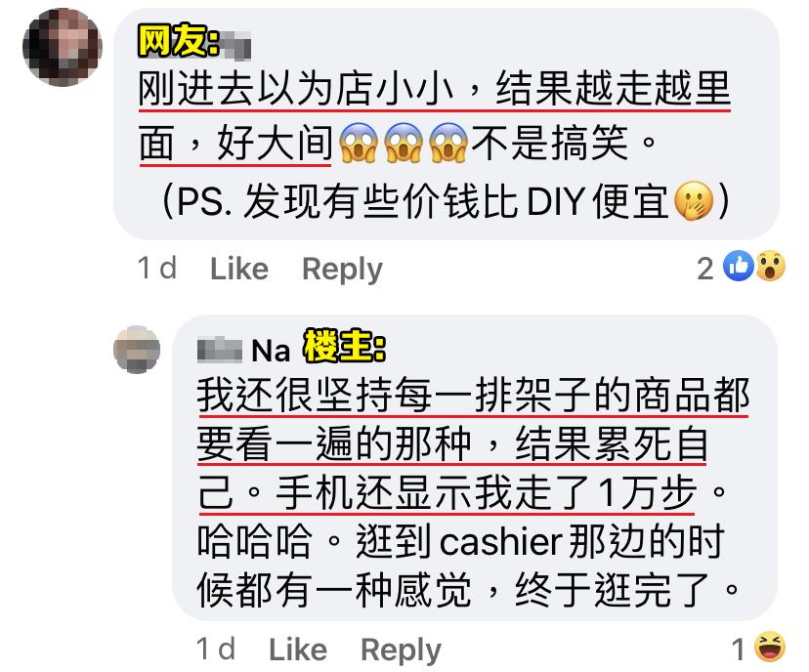Click the word cashier in the reply
The image size is (809, 672).
coord(500,542)
